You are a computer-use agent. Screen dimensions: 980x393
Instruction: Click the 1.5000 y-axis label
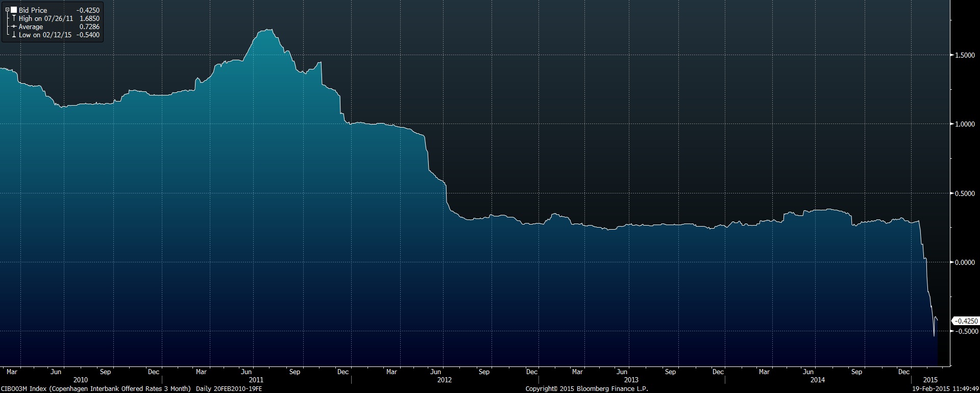pyautogui.click(x=965, y=55)
